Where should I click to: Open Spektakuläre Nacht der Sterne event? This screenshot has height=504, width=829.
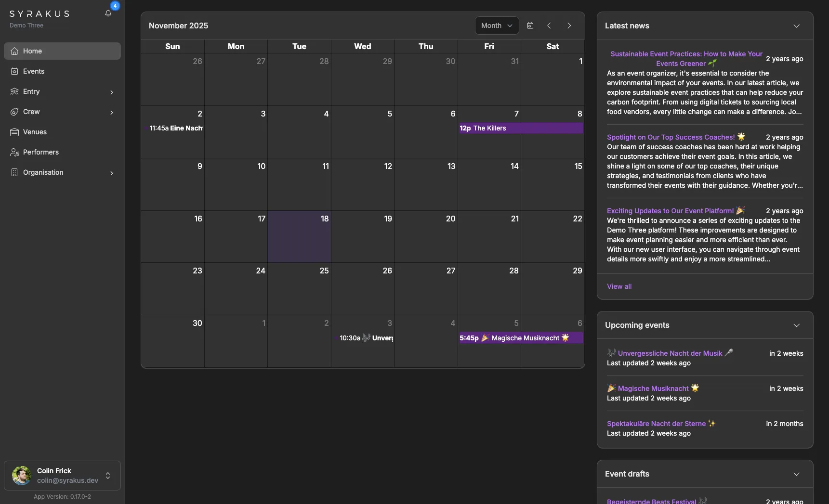[x=656, y=424]
